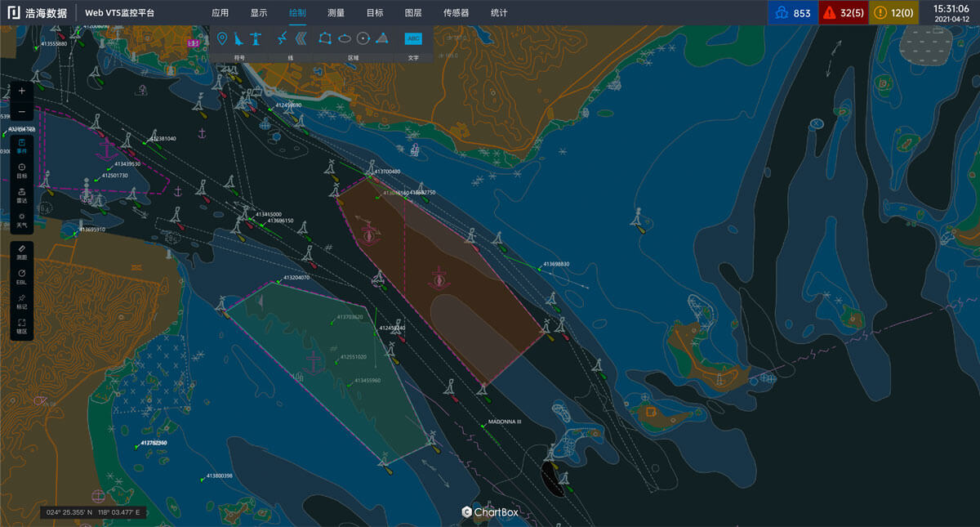Open the 事件 events panel
Image resolution: width=980 pixels, height=527 pixels.
click(x=22, y=145)
